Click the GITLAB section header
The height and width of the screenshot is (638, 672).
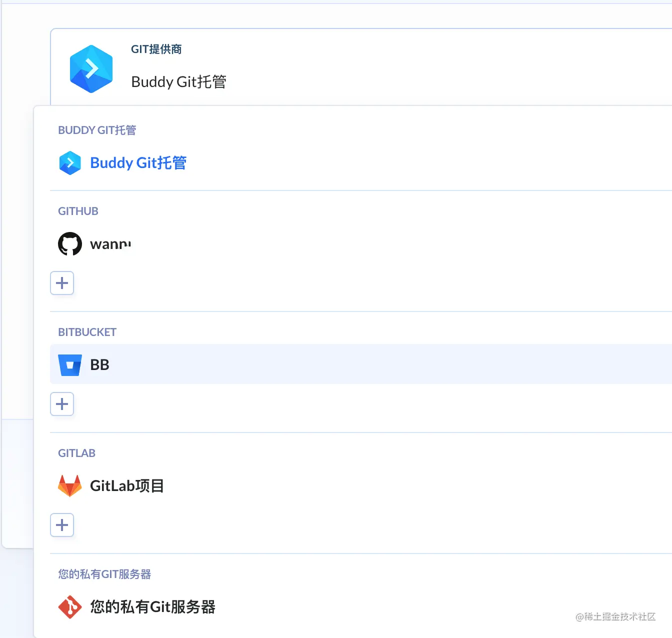click(76, 453)
